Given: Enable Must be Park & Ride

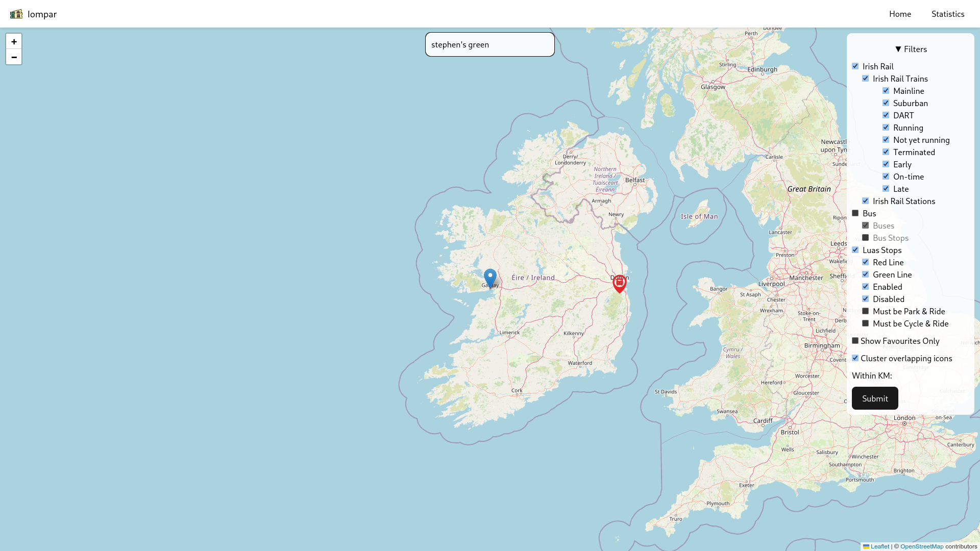Looking at the screenshot, I should coord(866,311).
